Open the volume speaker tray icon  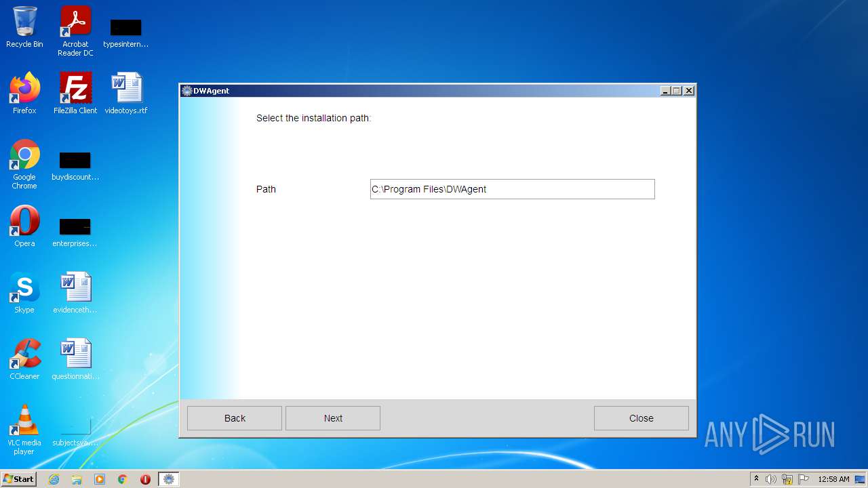(771, 479)
